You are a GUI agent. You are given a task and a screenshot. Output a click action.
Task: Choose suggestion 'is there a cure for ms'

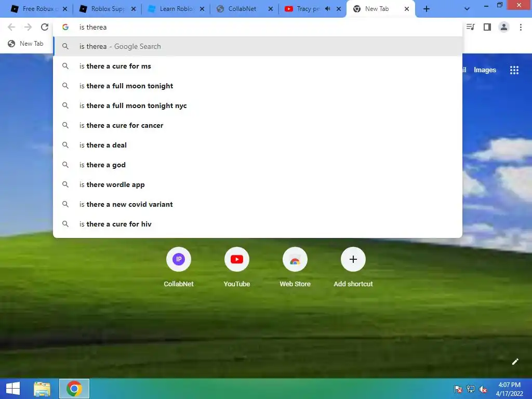[x=258, y=66]
